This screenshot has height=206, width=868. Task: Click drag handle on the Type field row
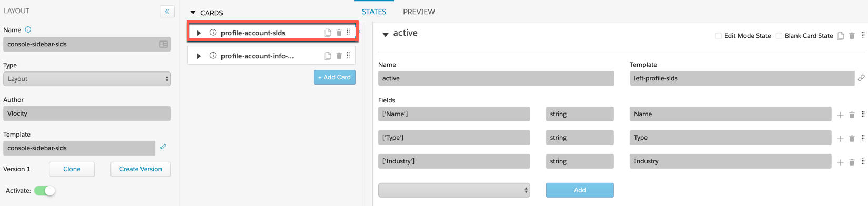[x=863, y=138]
